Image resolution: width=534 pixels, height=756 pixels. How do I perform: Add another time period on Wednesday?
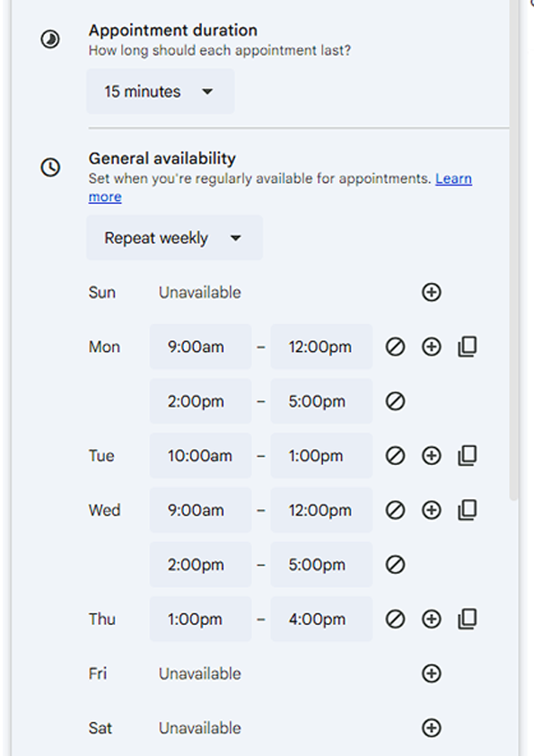tap(432, 510)
